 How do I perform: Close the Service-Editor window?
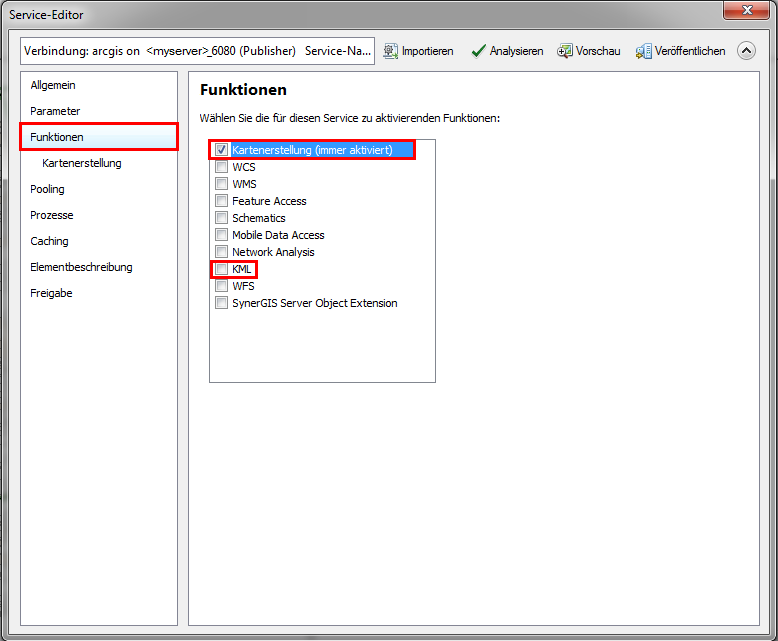[748, 11]
